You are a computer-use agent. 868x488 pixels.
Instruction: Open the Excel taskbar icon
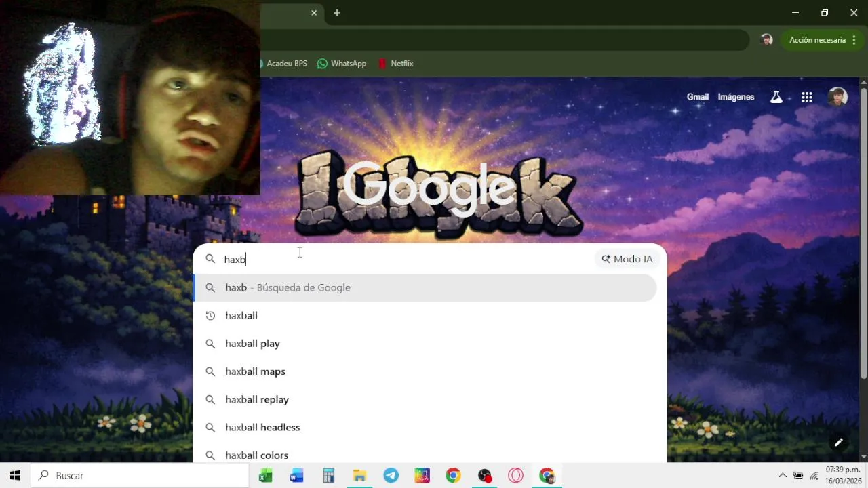(265, 476)
